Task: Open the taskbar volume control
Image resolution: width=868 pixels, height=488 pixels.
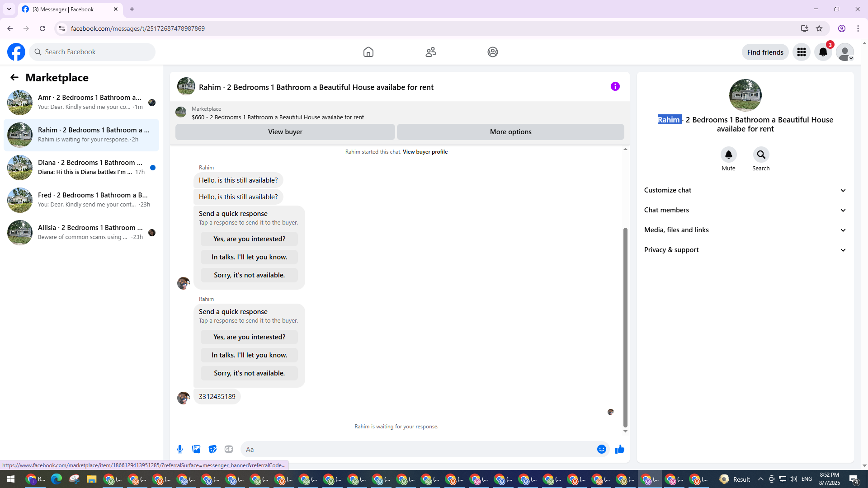Action: point(793,479)
